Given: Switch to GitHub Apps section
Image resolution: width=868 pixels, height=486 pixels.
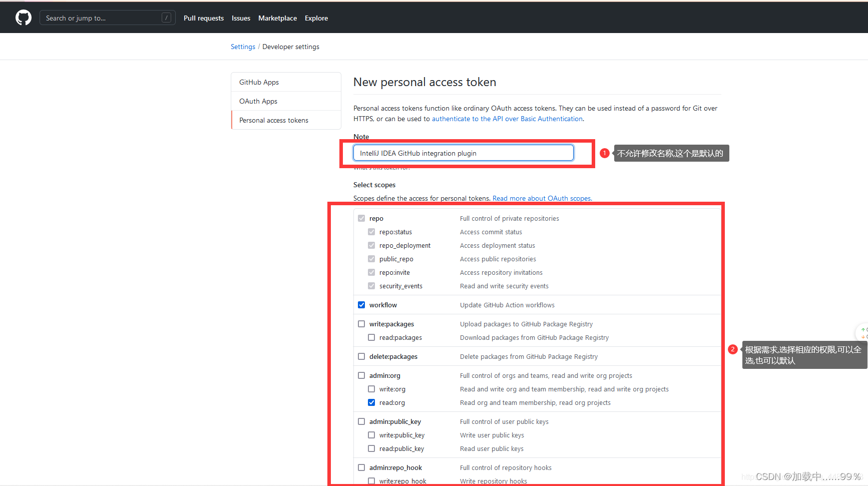Looking at the screenshot, I should 259,82.
